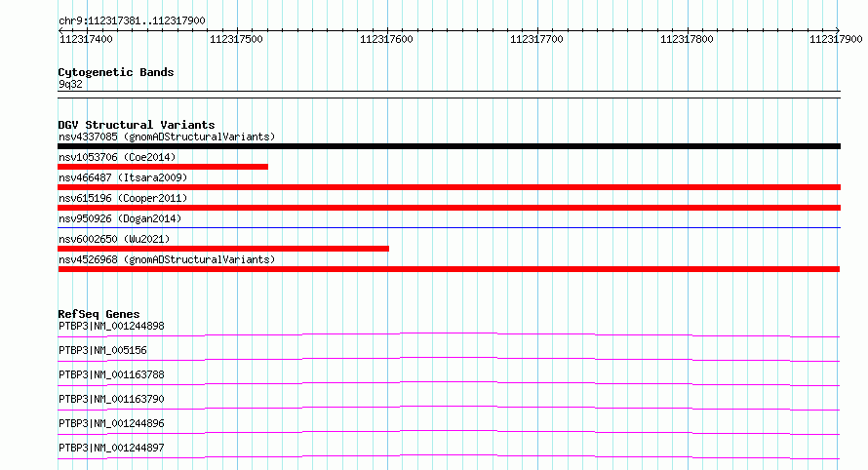Click ruler position 112317600

[386, 39]
